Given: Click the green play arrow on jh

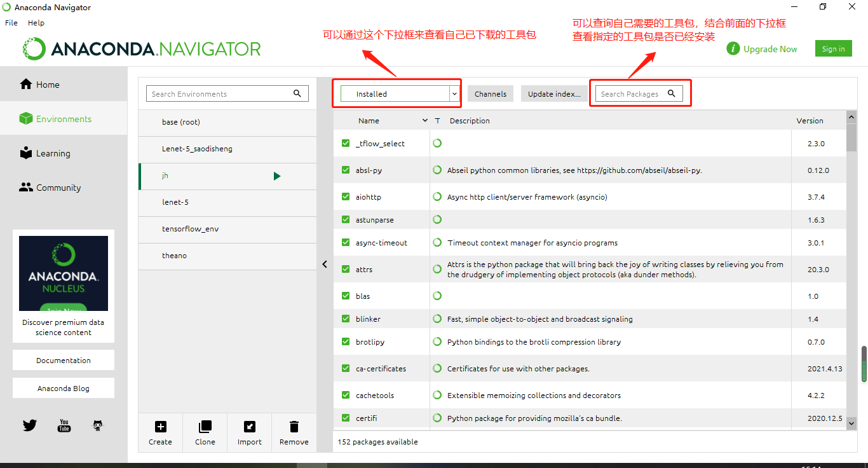Looking at the screenshot, I should coord(277,175).
